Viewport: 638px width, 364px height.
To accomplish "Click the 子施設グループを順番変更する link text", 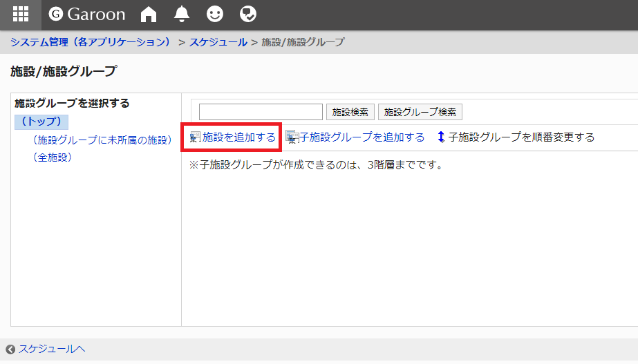I will 521,137.
